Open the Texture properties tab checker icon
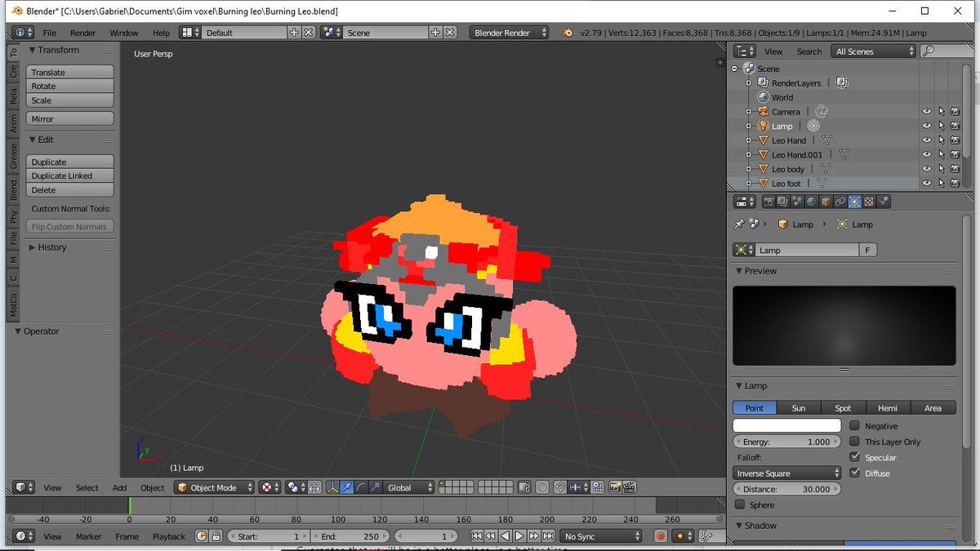Image resolution: width=980 pixels, height=551 pixels. tap(869, 202)
